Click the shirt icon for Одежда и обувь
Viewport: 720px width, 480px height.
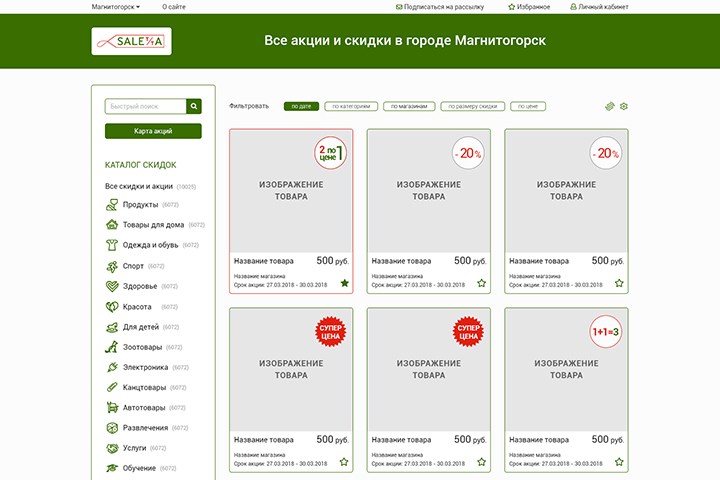pyautogui.click(x=112, y=245)
